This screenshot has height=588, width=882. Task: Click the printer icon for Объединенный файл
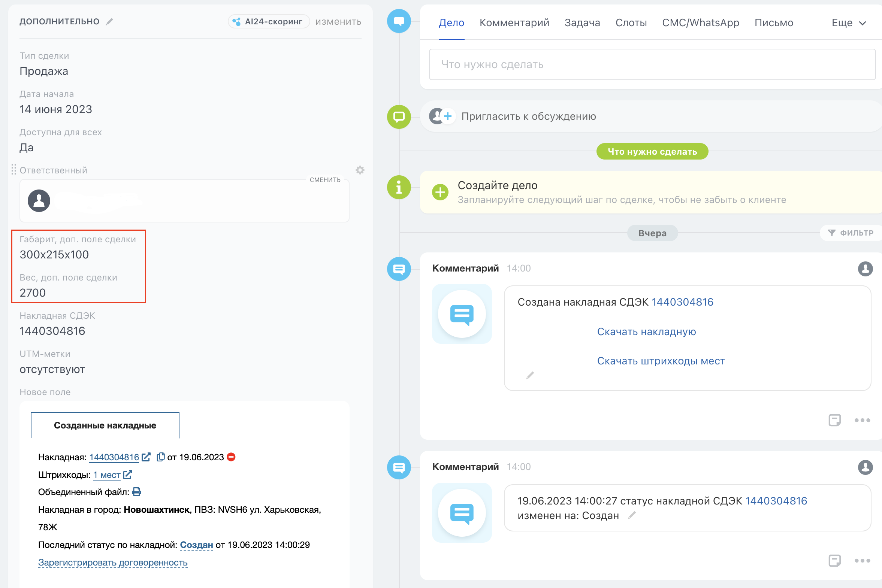tap(137, 492)
